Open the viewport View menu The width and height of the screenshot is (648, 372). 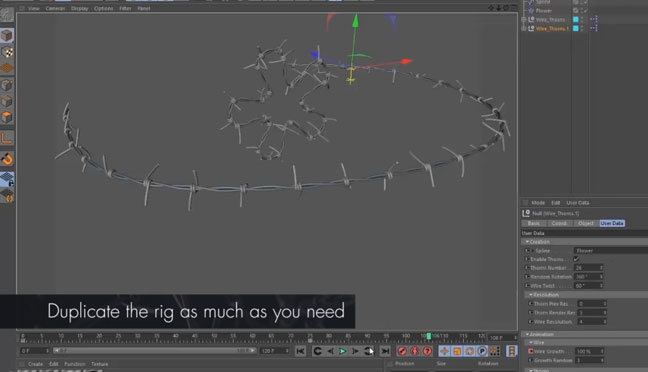coord(33,8)
